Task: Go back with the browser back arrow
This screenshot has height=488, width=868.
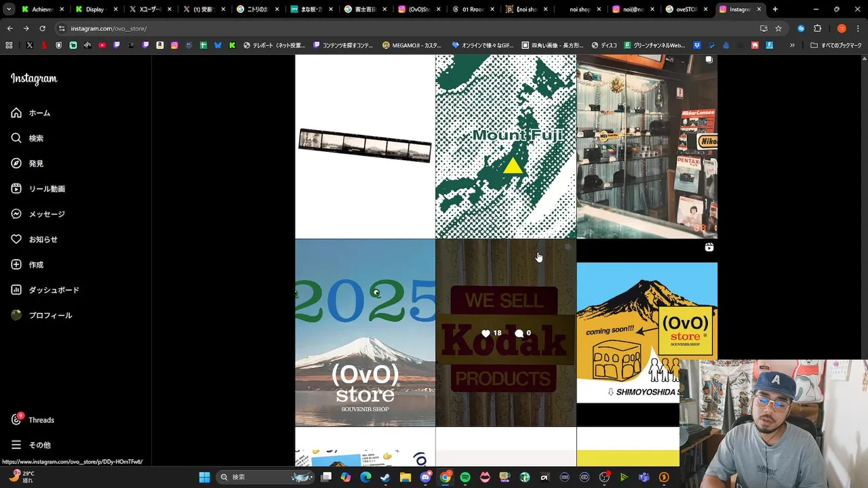Action: point(9,28)
